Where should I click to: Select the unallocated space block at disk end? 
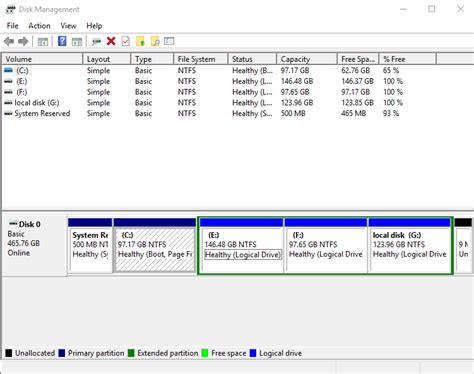point(464,246)
